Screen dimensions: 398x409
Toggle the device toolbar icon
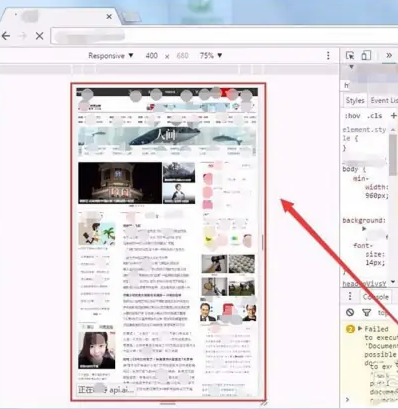click(x=366, y=56)
